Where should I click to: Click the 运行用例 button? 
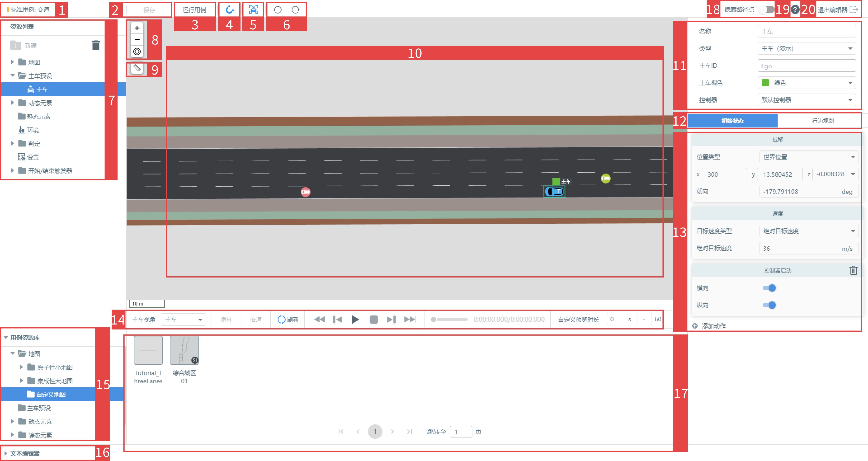click(194, 10)
